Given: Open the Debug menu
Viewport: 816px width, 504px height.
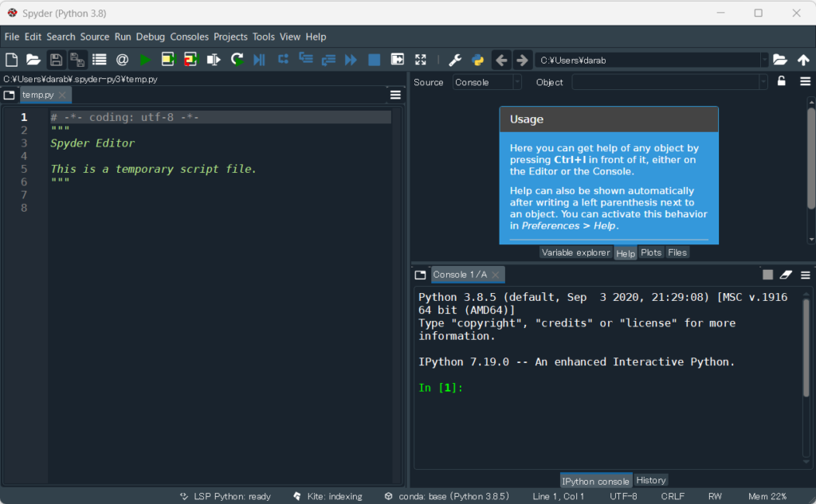Looking at the screenshot, I should click(x=151, y=37).
